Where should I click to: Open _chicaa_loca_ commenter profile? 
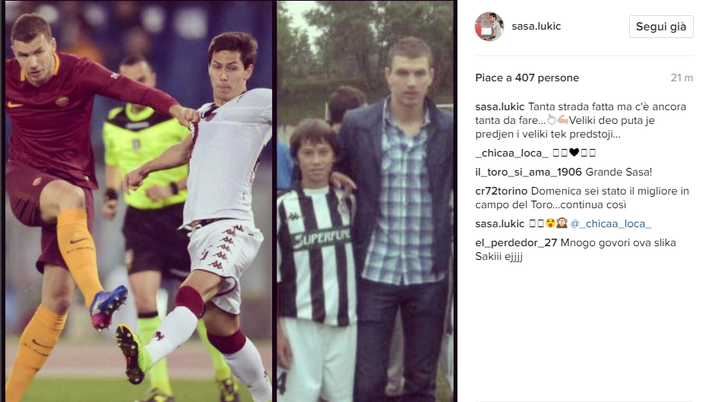(x=512, y=153)
